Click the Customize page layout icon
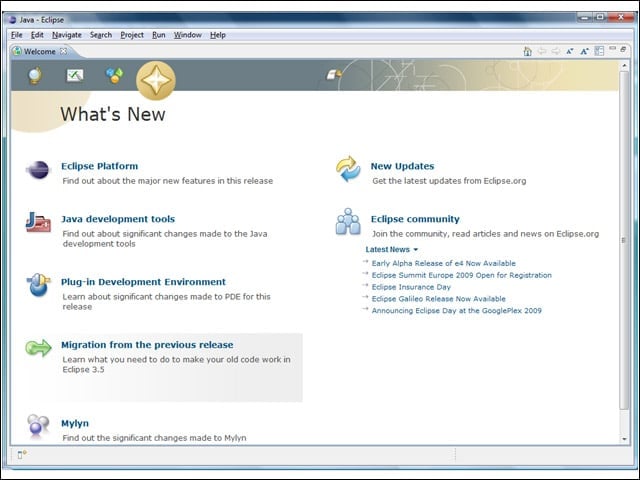Image resolution: width=640 pixels, height=480 pixels. coord(599,51)
